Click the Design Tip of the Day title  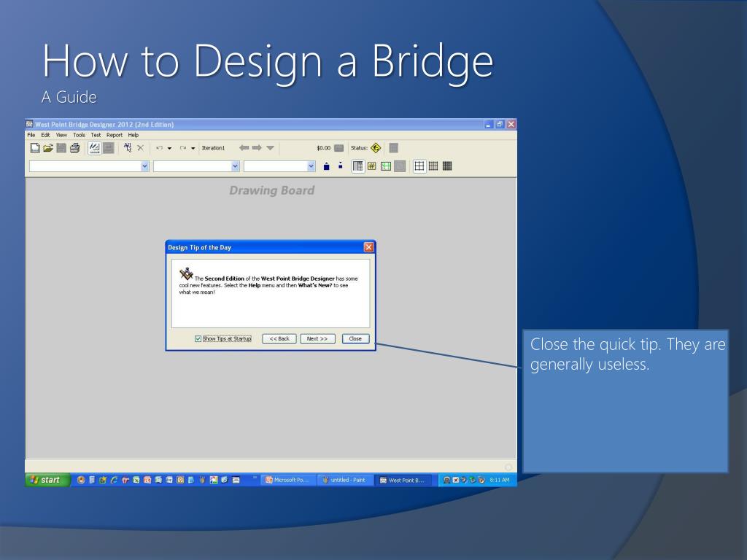click(200, 248)
